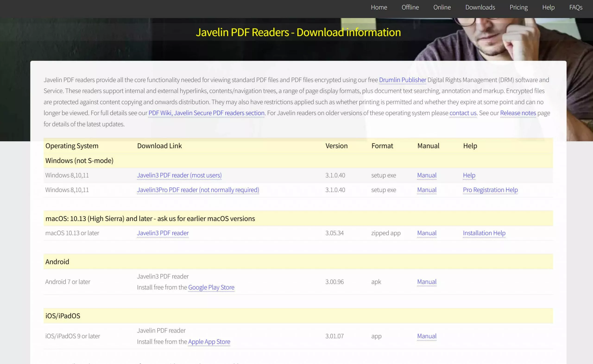Image resolution: width=593 pixels, height=364 pixels.
Task: Follow the Drumlin Publisher link
Action: click(x=402, y=80)
